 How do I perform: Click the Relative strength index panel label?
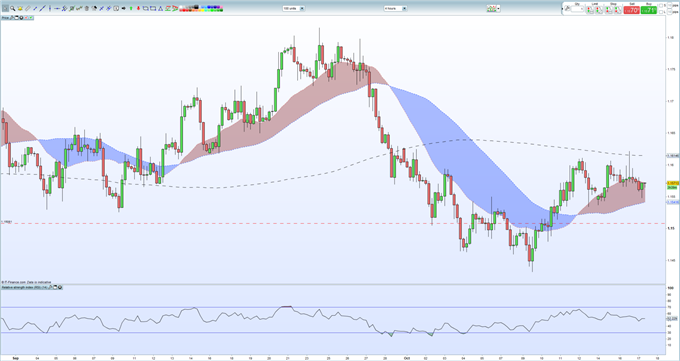click(24, 287)
